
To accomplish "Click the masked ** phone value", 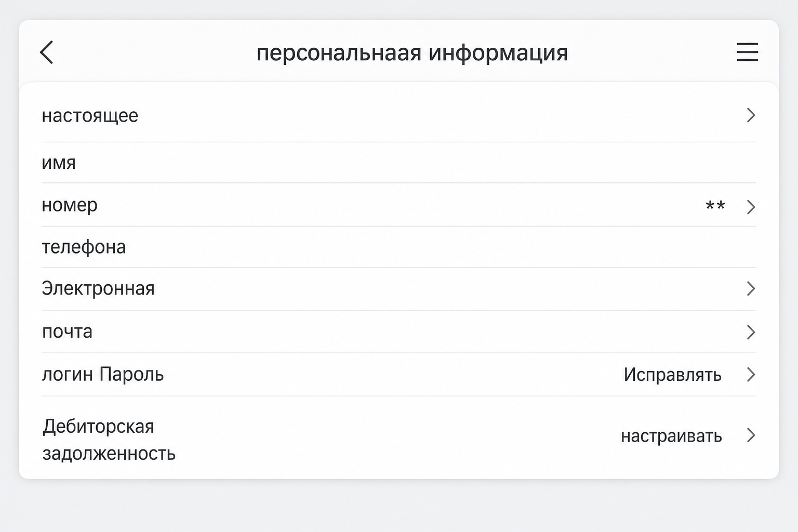I will coord(715,205).
